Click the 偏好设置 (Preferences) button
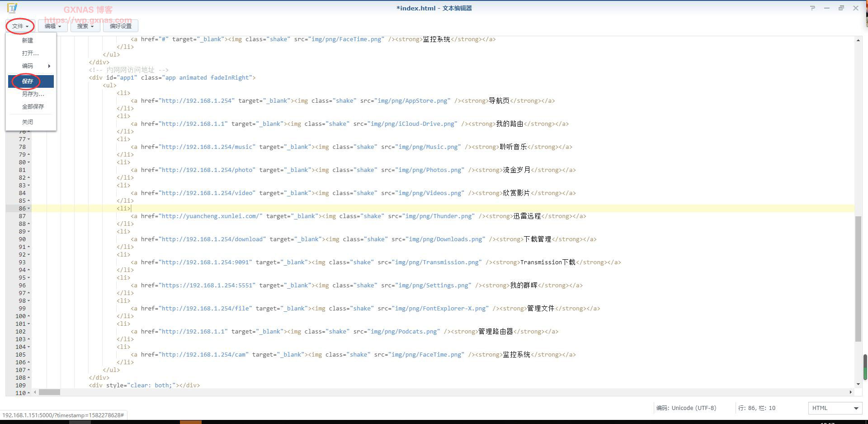 pos(121,26)
